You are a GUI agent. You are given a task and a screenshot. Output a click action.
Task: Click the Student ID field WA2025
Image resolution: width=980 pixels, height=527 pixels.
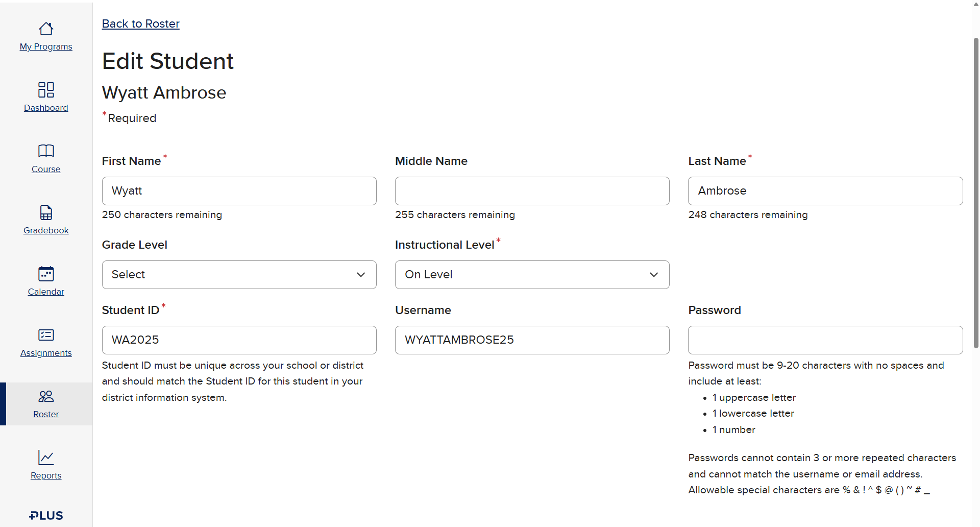[x=239, y=340]
